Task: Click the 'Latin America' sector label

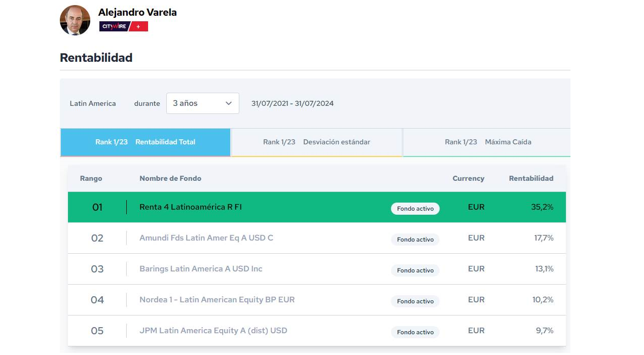Action: click(x=93, y=103)
